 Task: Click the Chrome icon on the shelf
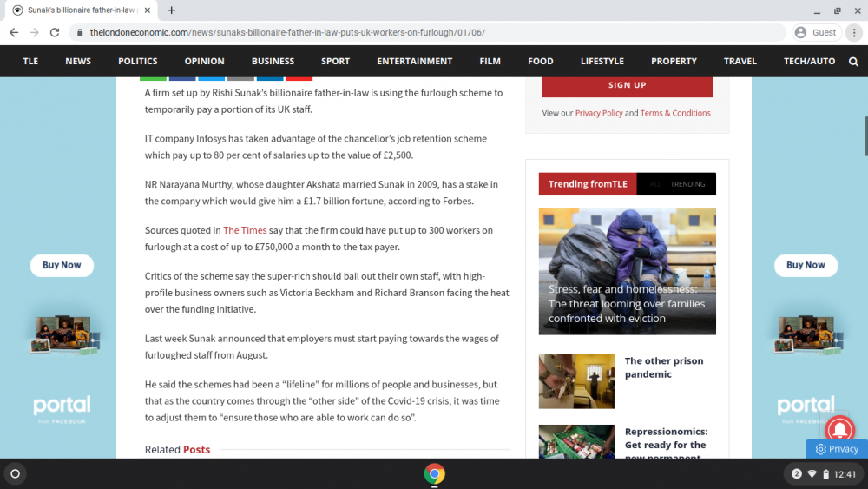[x=435, y=474]
